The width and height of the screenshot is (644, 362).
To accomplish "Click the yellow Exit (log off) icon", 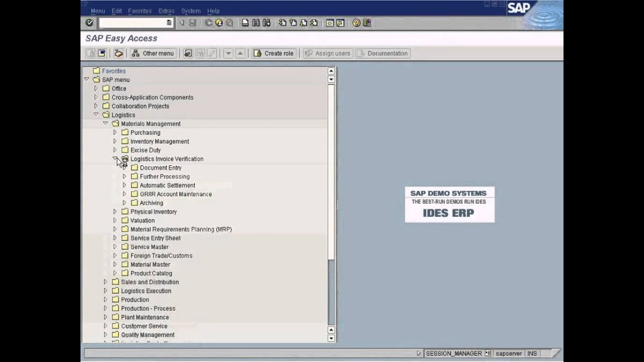I will (x=219, y=23).
